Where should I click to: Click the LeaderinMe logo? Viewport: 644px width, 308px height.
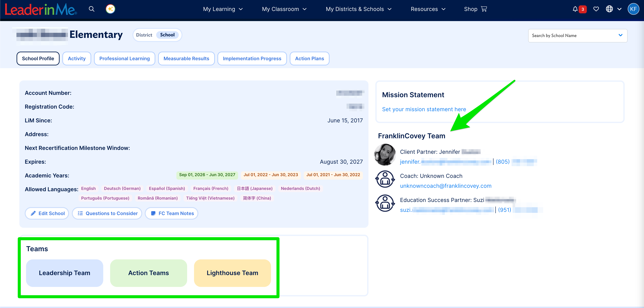pyautogui.click(x=41, y=9)
